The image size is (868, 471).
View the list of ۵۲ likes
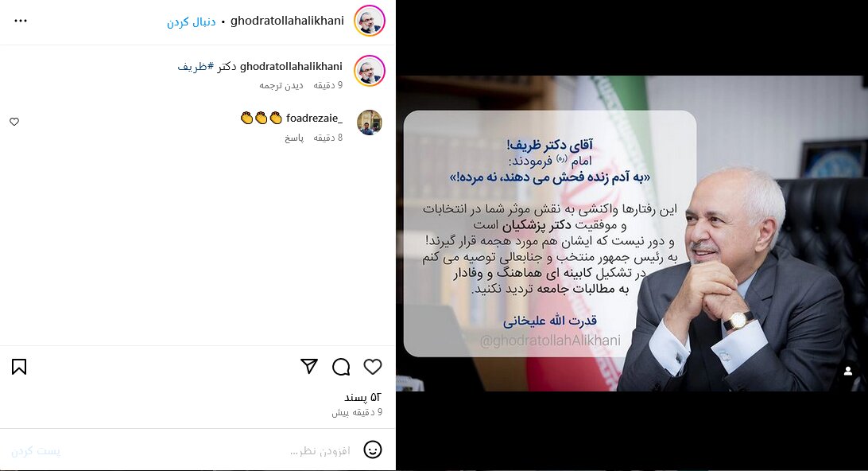point(362,397)
